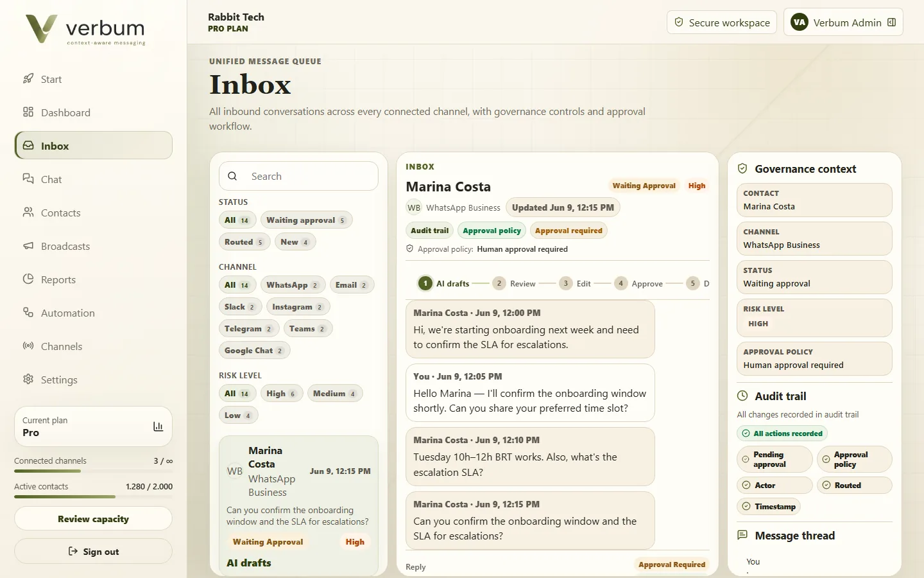Click the Governance context shield icon
This screenshot has width=924, height=578.
coord(742,169)
